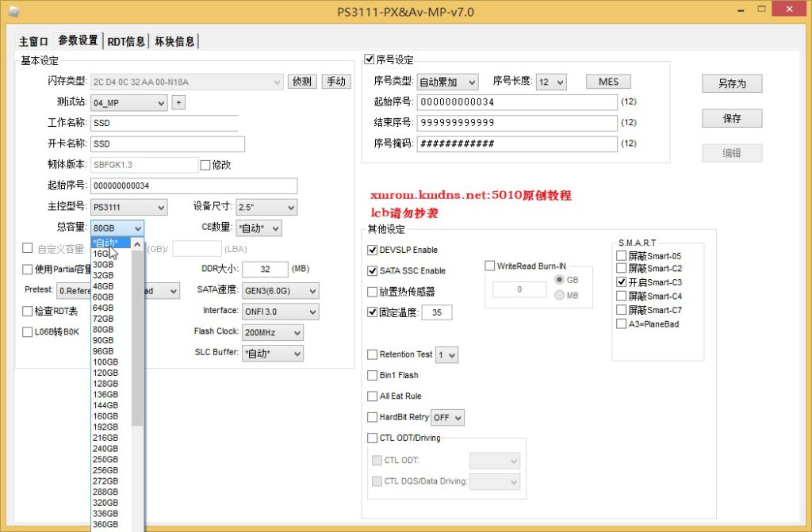The height and width of the screenshot is (532, 812).
Task: Choose 240GB in the capacity dropdown list
Action: tap(105, 448)
